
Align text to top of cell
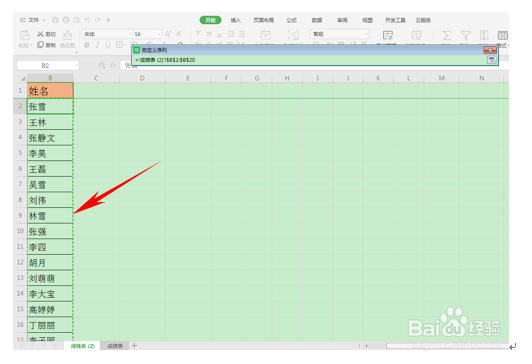tap(198, 34)
